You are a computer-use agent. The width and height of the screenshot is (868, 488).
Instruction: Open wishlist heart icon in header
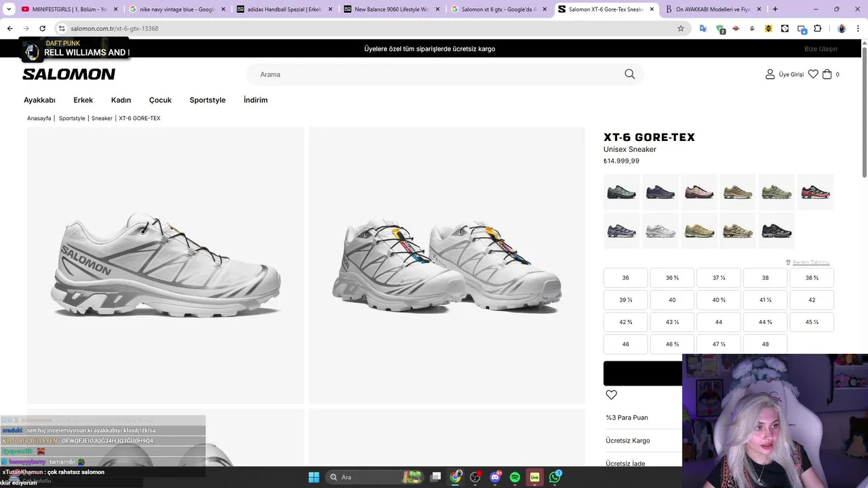click(x=813, y=74)
